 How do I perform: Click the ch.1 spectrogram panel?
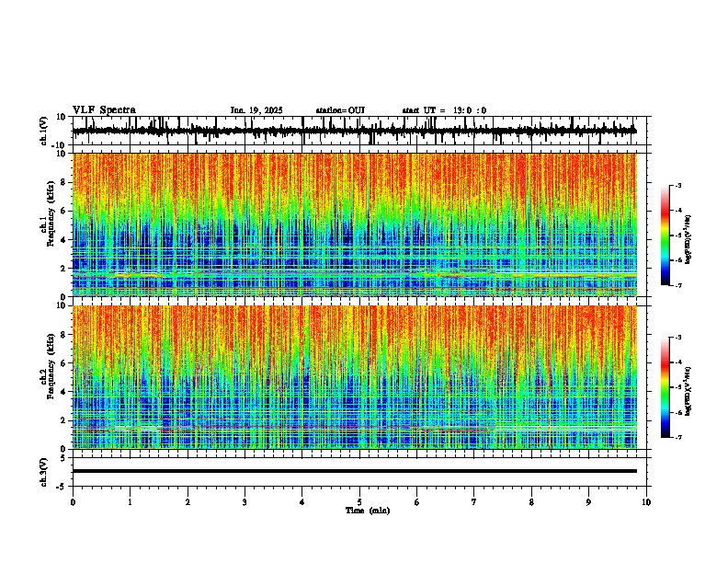(x=354, y=224)
